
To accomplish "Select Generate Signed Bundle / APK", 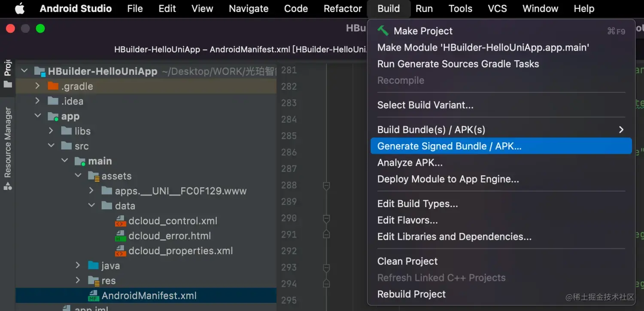I will (x=449, y=146).
